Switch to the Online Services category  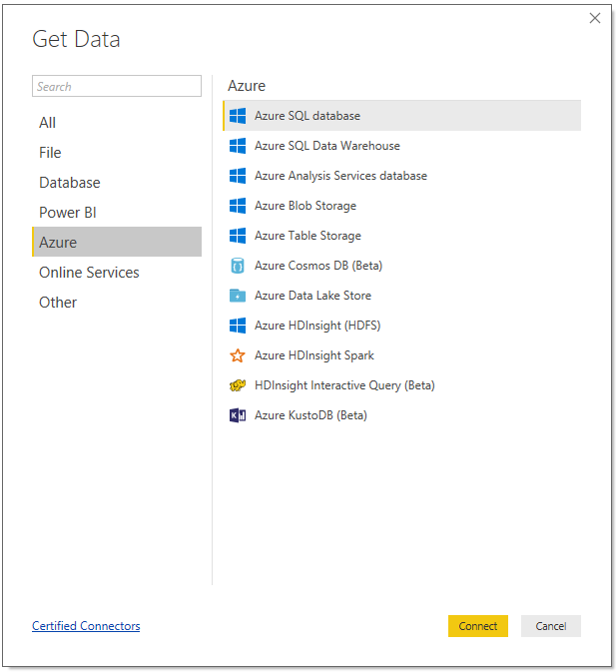(x=117, y=273)
